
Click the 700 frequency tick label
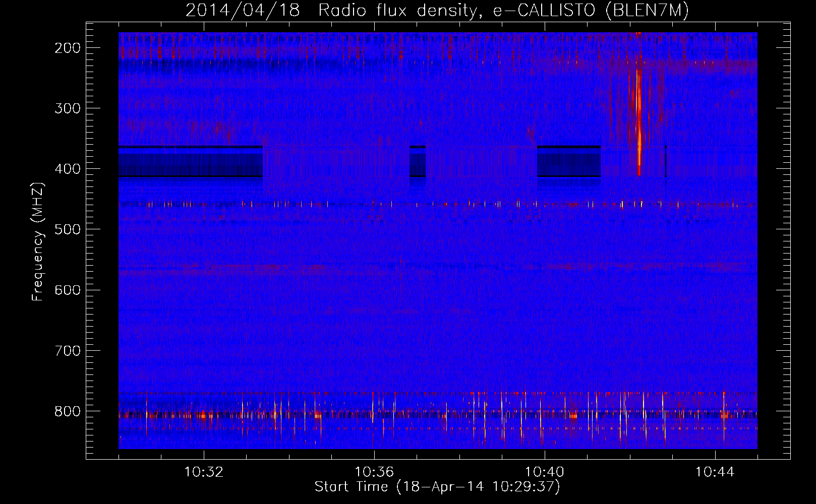68,350
